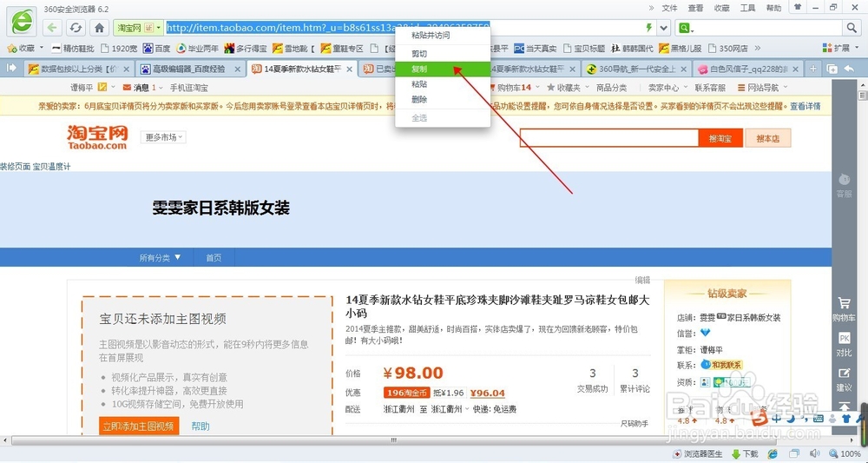Click the 立即添加主图视频 button
Viewport: 868px width, 463px height.
click(139, 426)
